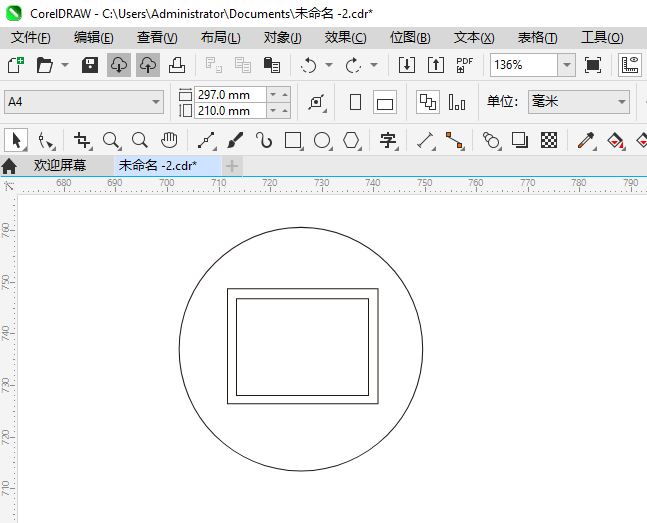Select the Color Eyedropper tool
This screenshot has height=523, width=647.
[586, 140]
